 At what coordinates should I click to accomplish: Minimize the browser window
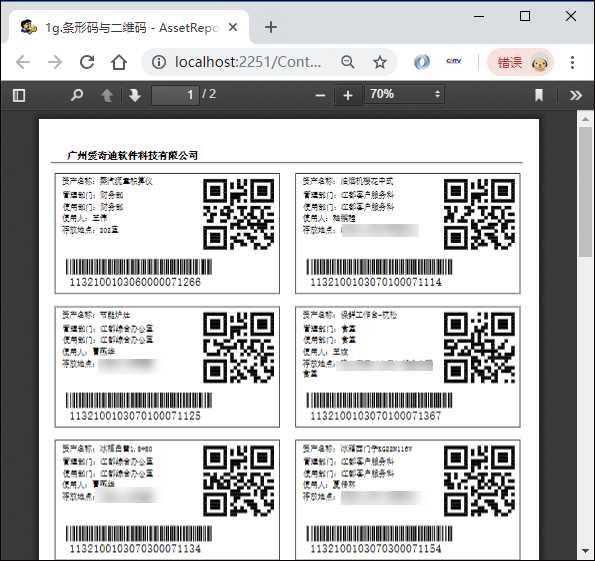(479, 16)
